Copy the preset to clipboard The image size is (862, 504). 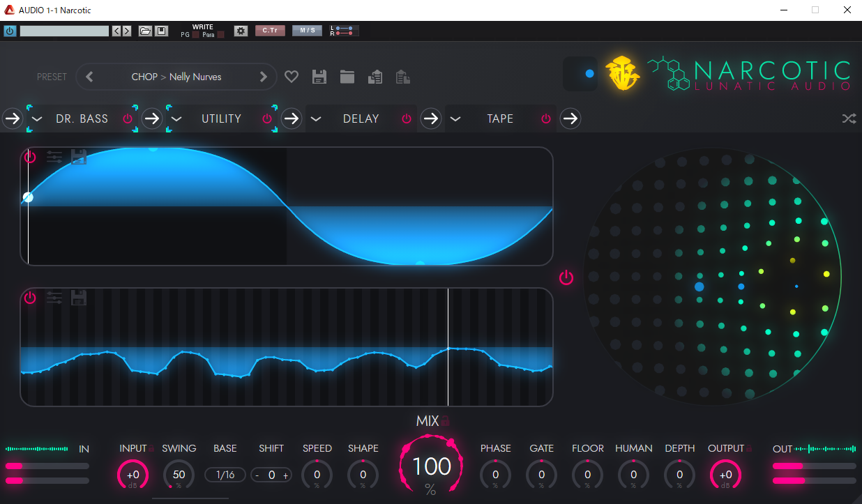pyautogui.click(x=375, y=77)
